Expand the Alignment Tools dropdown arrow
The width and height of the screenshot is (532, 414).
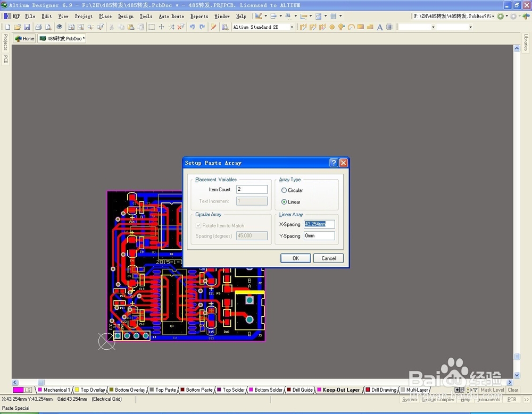click(x=280, y=16)
